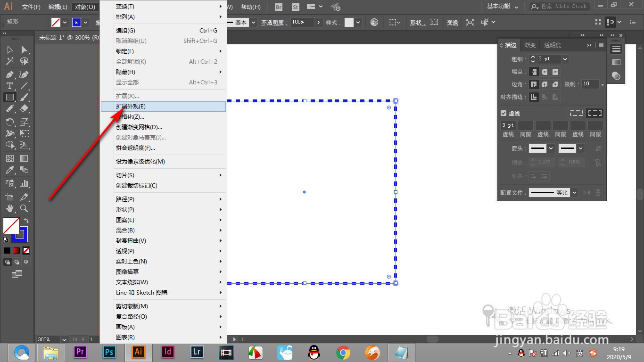Choose round join for corner
Image resolution: width=644 pixels, height=362 pixels.
(545, 84)
